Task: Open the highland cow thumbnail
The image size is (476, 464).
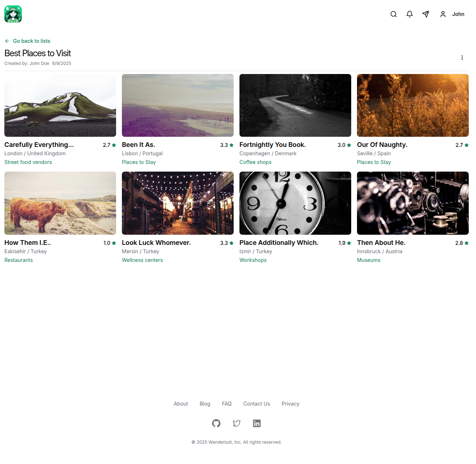Action: tap(60, 203)
